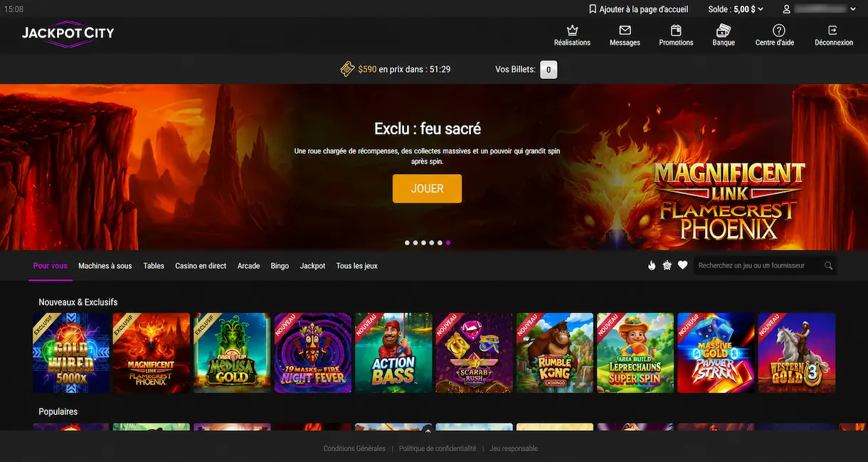Click the $590 en prix dans countdown text

pos(404,70)
